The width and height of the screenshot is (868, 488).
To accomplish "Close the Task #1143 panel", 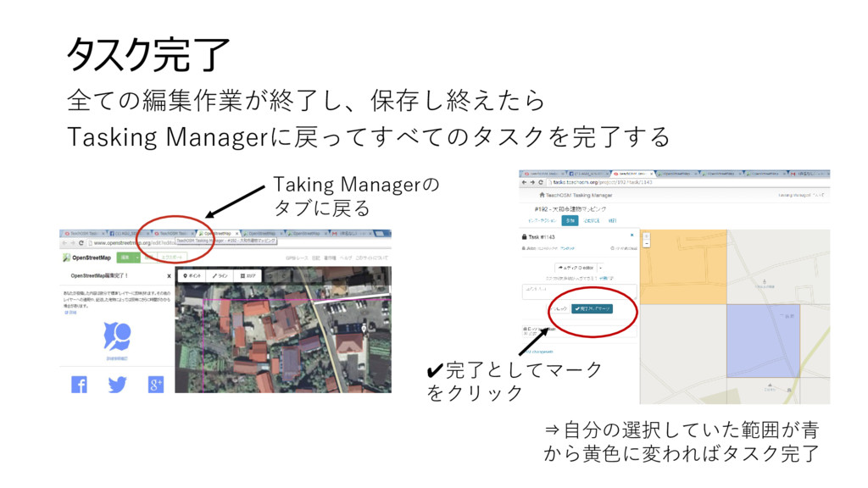I will [632, 236].
